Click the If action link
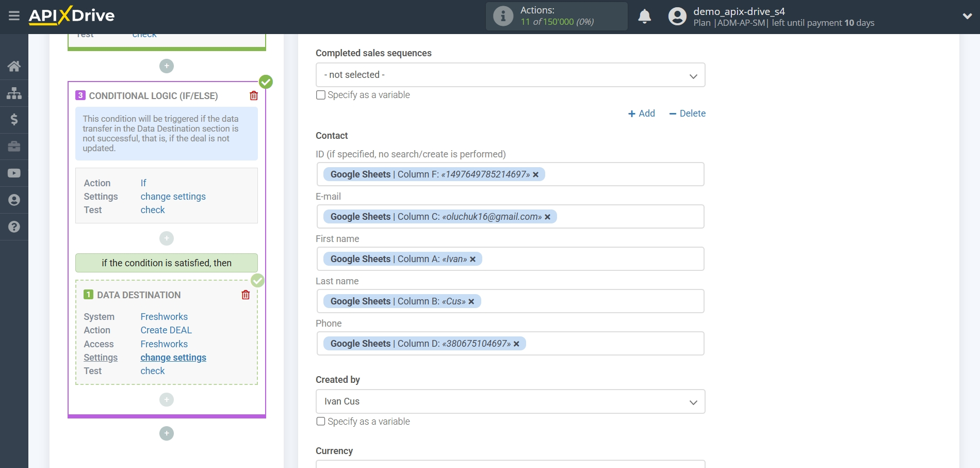Screen dimensions: 980x468 coord(143,183)
